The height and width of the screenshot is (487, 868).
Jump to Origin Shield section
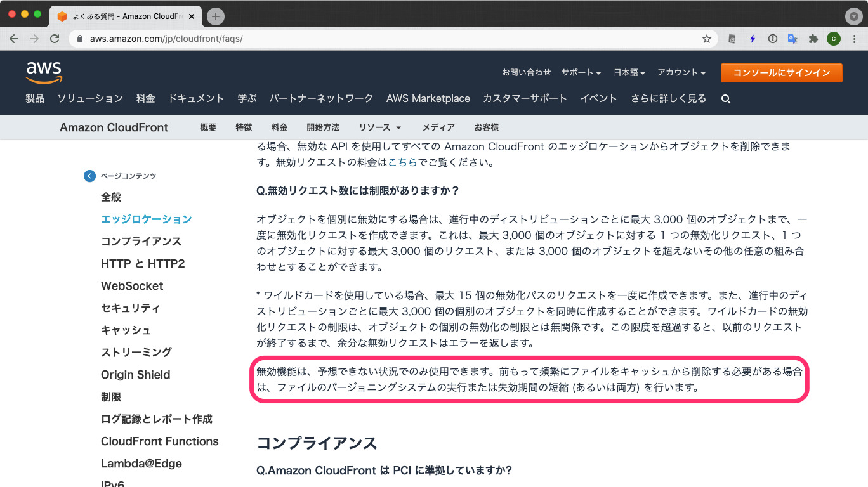click(136, 375)
